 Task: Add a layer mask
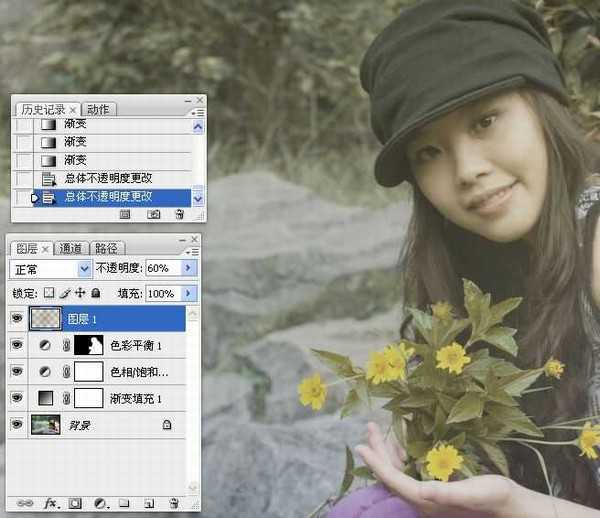77,503
